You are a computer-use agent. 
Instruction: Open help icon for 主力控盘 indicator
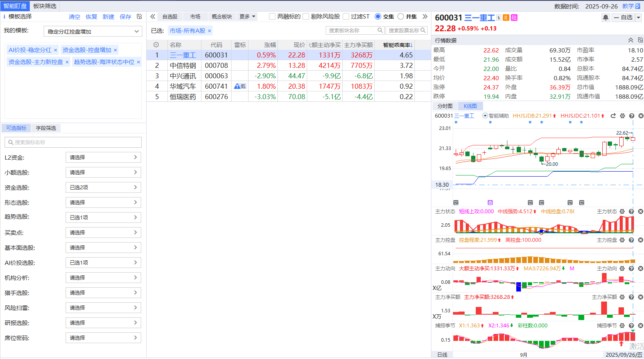tap(631, 240)
